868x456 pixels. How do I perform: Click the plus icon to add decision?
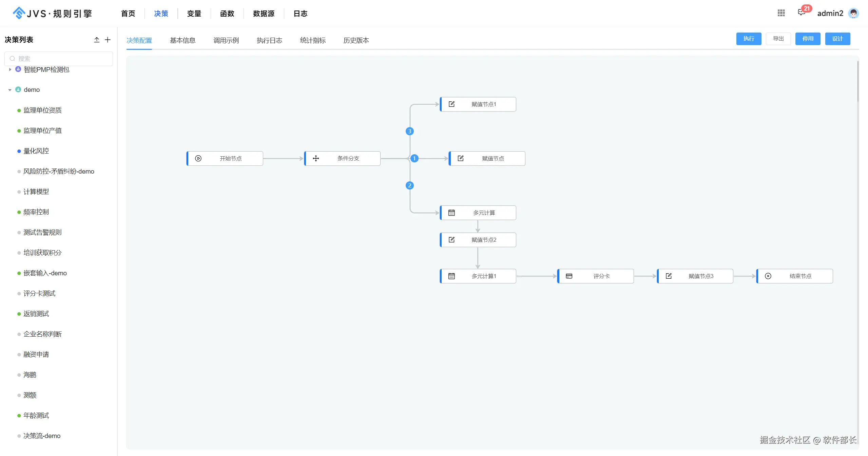pos(108,40)
